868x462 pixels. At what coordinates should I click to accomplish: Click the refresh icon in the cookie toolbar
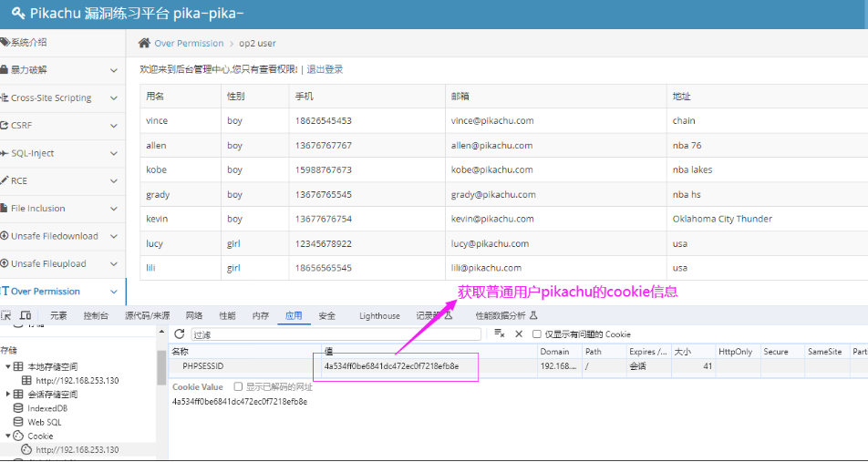tap(179, 334)
